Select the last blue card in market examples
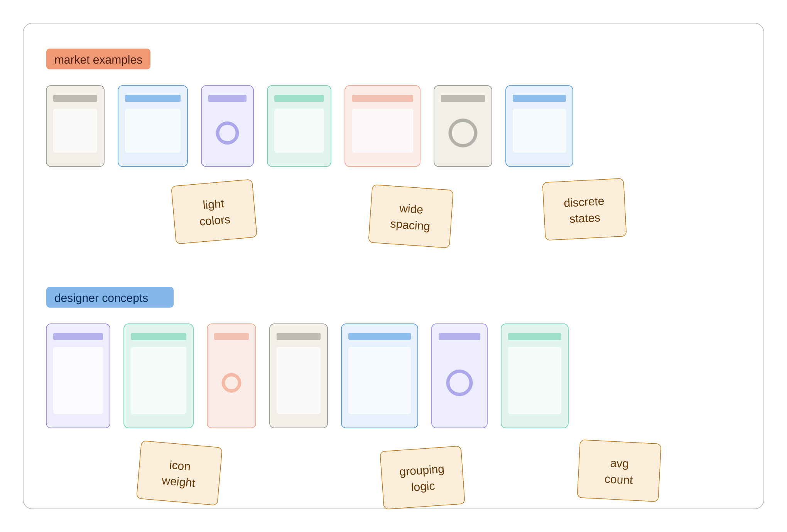The height and width of the screenshot is (532, 787). [539, 126]
